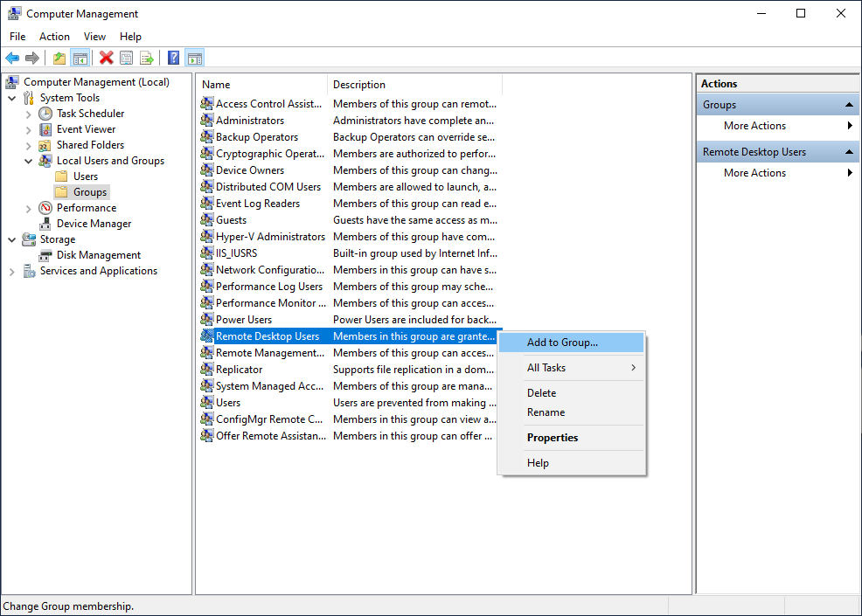Screen dimensions: 862x616
Task: Open the Action menu
Action: (54, 37)
